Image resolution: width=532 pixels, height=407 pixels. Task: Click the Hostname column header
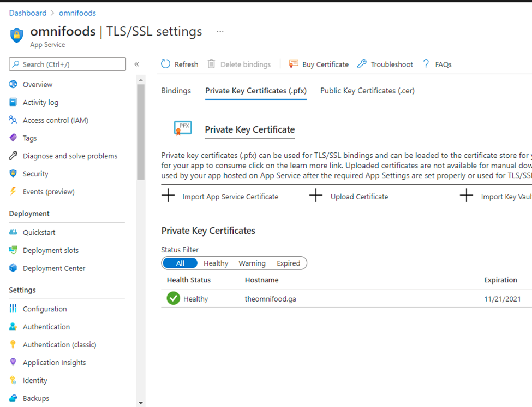[261, 280]
